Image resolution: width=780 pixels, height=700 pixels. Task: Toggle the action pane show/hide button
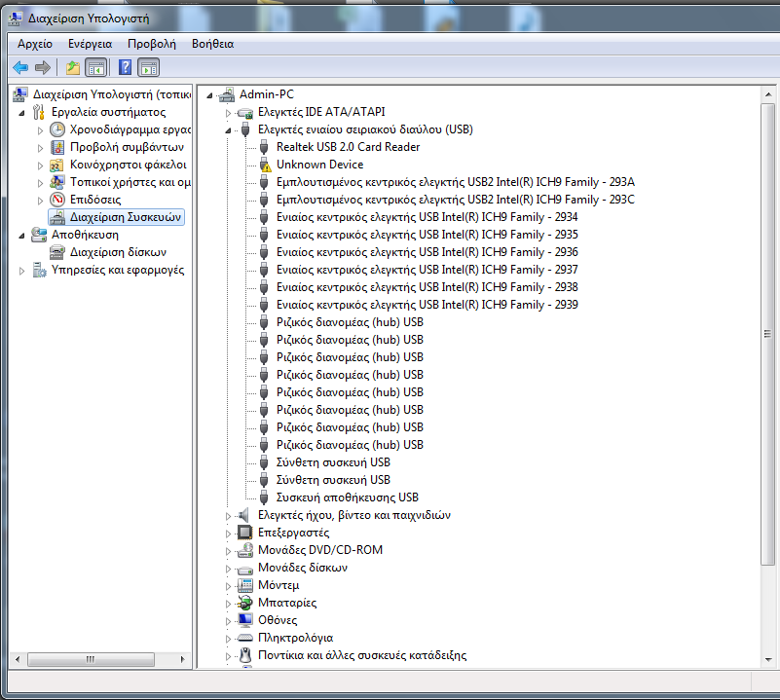coord(148,68)
